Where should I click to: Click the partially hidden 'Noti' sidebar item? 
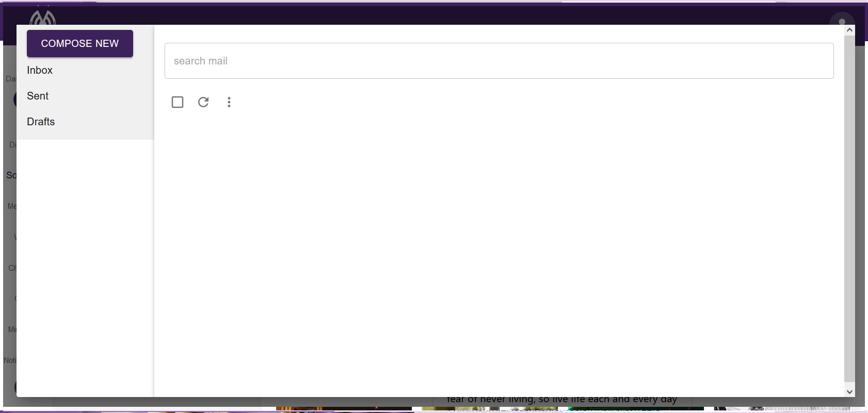pos(10,360)
